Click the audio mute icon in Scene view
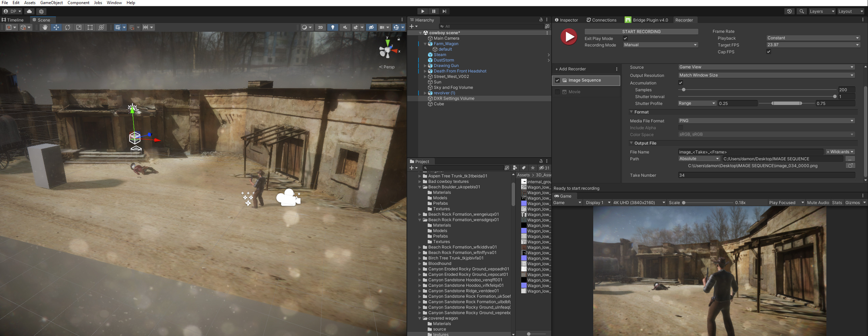The height and width of the screenshot is (336, 868). click(x=345, y=27)
